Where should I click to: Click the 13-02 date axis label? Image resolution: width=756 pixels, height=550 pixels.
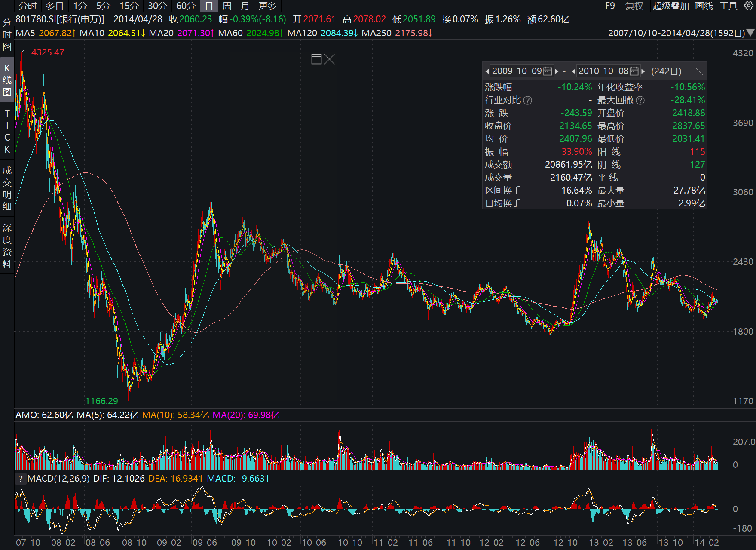(x=601, y=543)
